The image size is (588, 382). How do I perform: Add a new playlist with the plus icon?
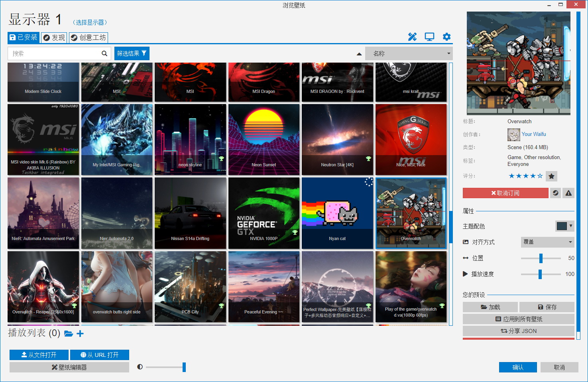(x=80, y=333)
